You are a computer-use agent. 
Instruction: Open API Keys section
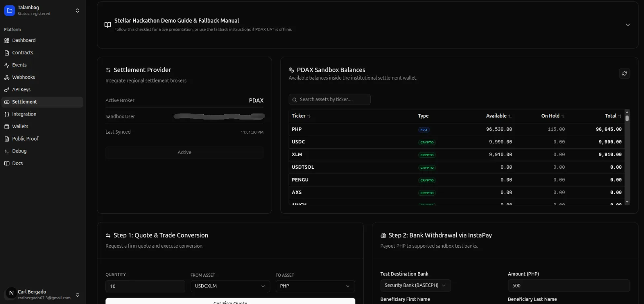click(x=42, y=89)
